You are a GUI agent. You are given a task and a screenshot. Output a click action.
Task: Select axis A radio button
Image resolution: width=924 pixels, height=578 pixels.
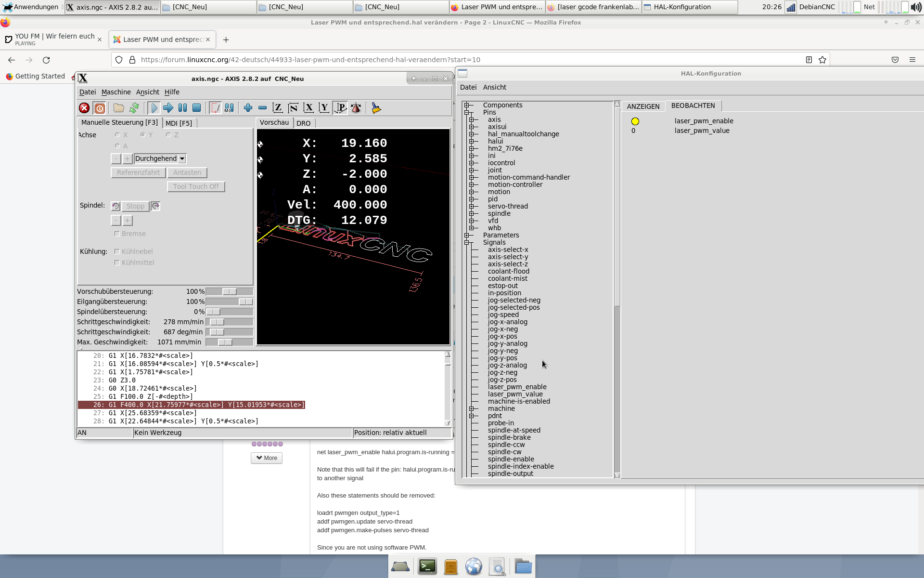tap(117, 146)
